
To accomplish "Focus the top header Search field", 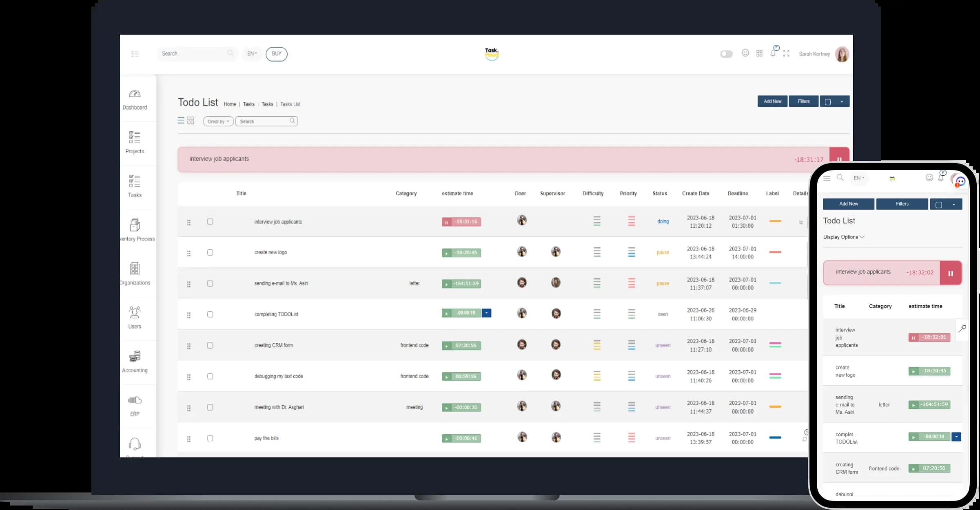I will tap(197, 54).
